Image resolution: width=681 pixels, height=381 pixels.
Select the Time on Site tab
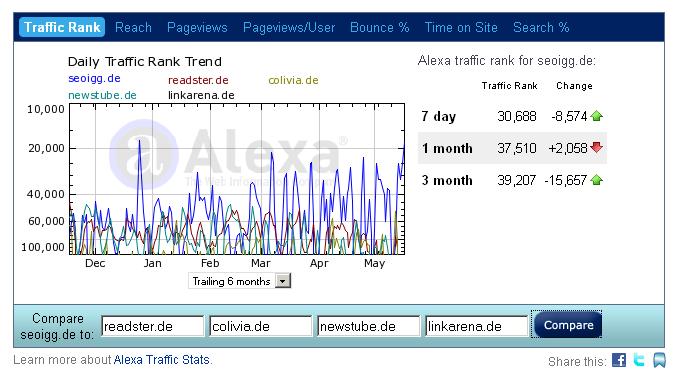tap(461, 27)
